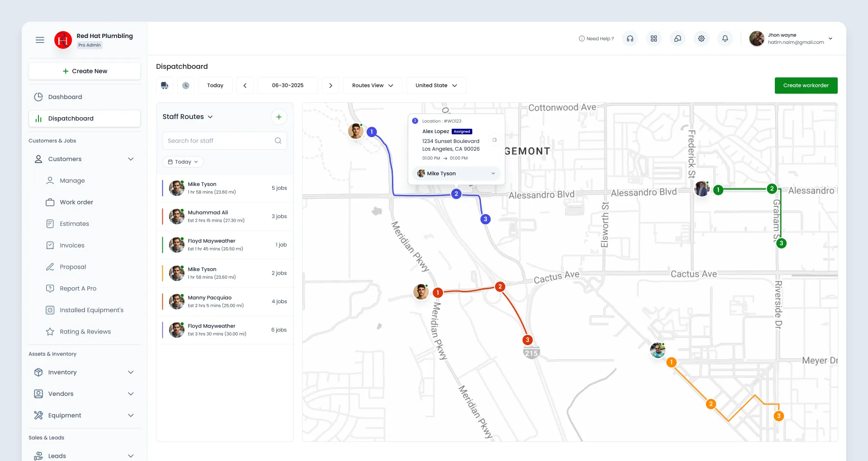Screen dimensions: 868x461
Task: Click green route stop 3 marker
Action: pos(781,243)
